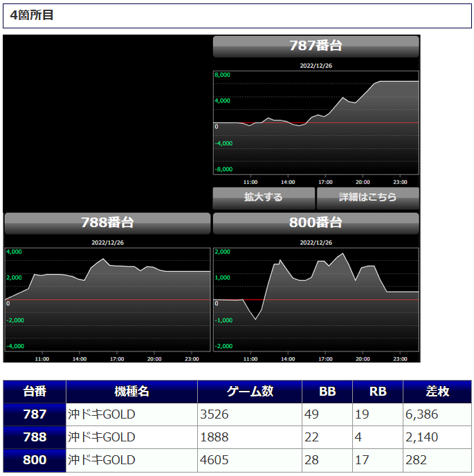The width and height of the screenshot is (474, 476).
Task: Click the 差枚 value 6,386
Action: pos(422,414)
